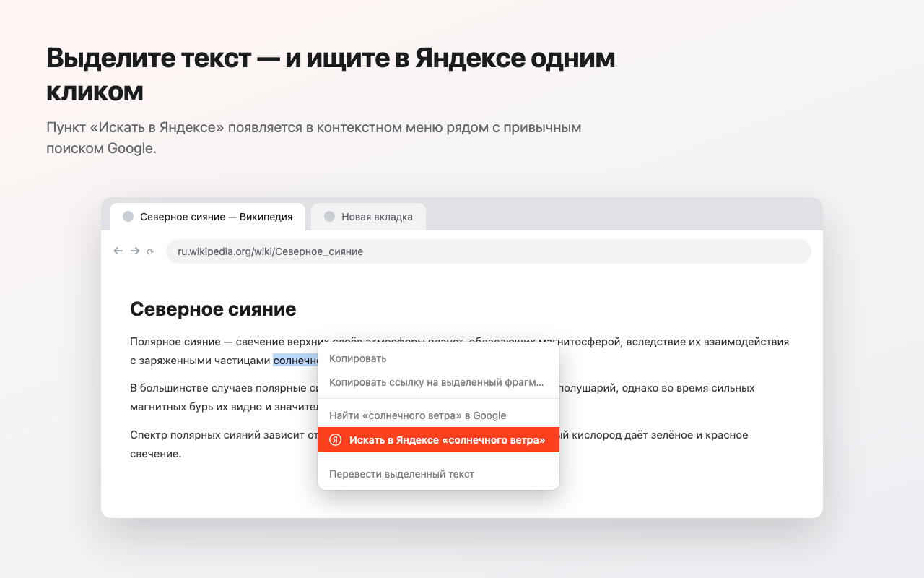The height and width of the screenshot is (578, 924).
Task: Reload the page with the refresh icon
Action: click(x=150, y=251)
